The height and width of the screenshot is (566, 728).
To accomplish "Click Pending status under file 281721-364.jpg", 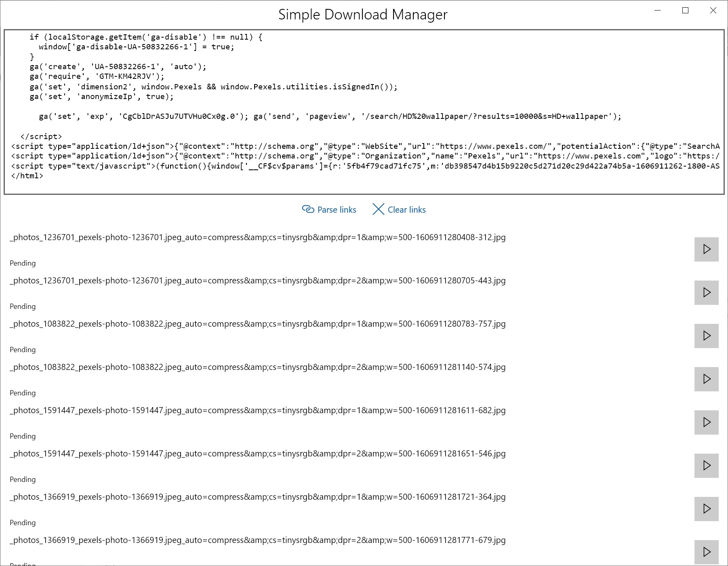I will pyautogui.click(x=23, y=523).
